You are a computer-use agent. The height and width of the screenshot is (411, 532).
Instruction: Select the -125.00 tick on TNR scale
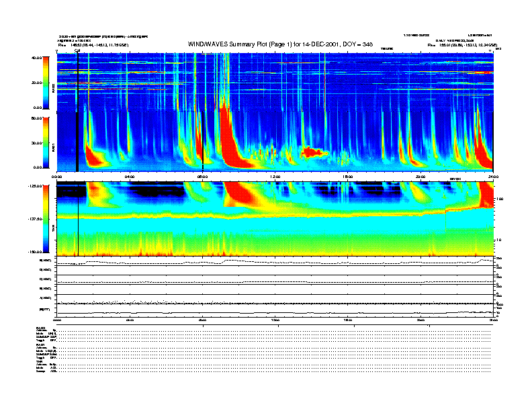coord(35,186)
